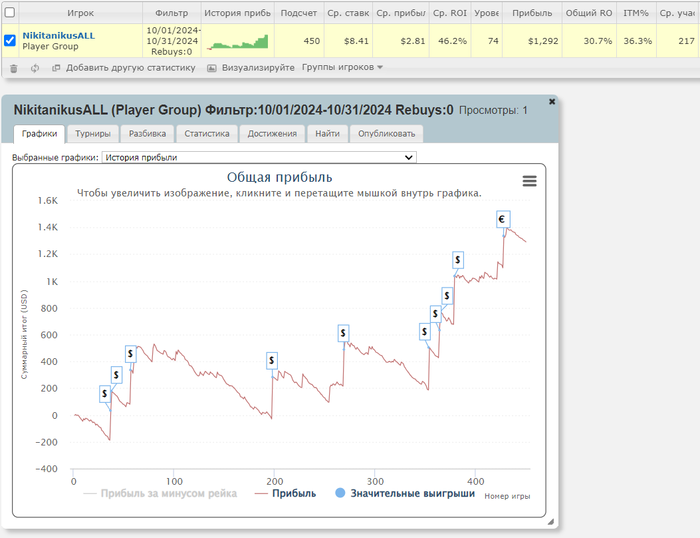Click the 36.3% ITM cell

pyautogui.click(x=638, y=41)
